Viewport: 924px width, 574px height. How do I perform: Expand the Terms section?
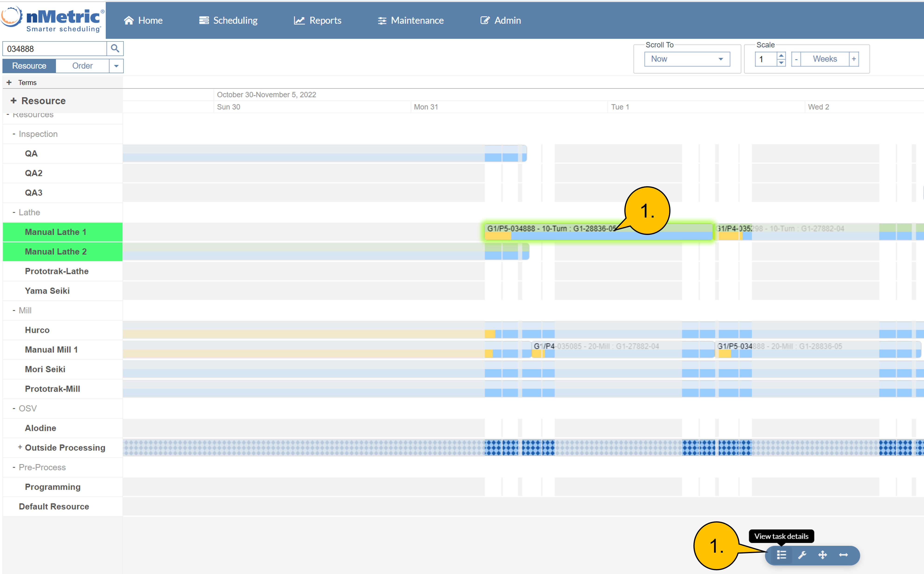click(9, 82)
